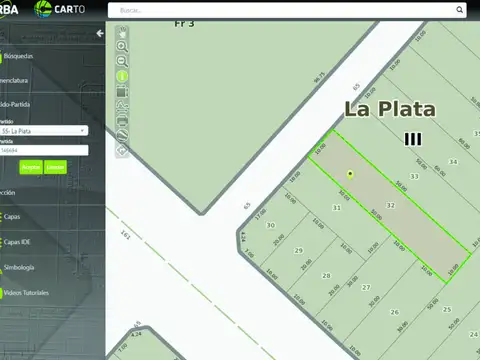Click the yellow parcel marker pin
Screen dimensions: 480x360
coord(350,175)
